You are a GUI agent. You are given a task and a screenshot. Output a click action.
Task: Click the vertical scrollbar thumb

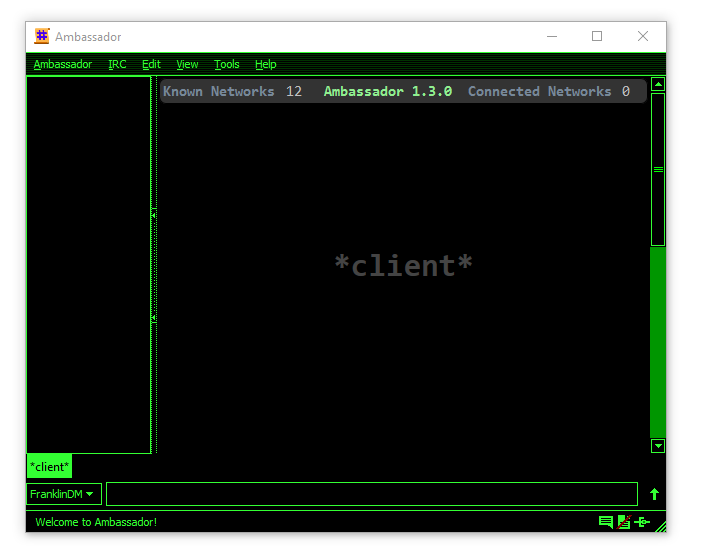(658, 170)
